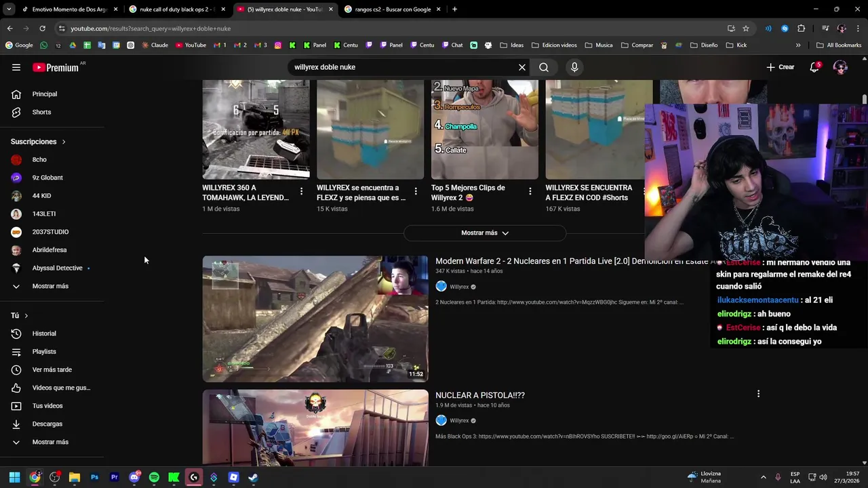
Task: Open the Crear menu
Action: click(x=781, y=67)
